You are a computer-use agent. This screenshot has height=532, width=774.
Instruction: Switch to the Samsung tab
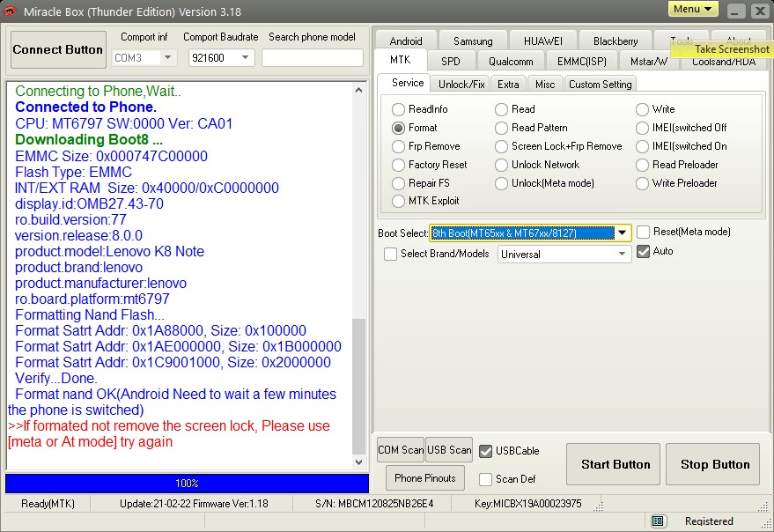coord(473,41)
